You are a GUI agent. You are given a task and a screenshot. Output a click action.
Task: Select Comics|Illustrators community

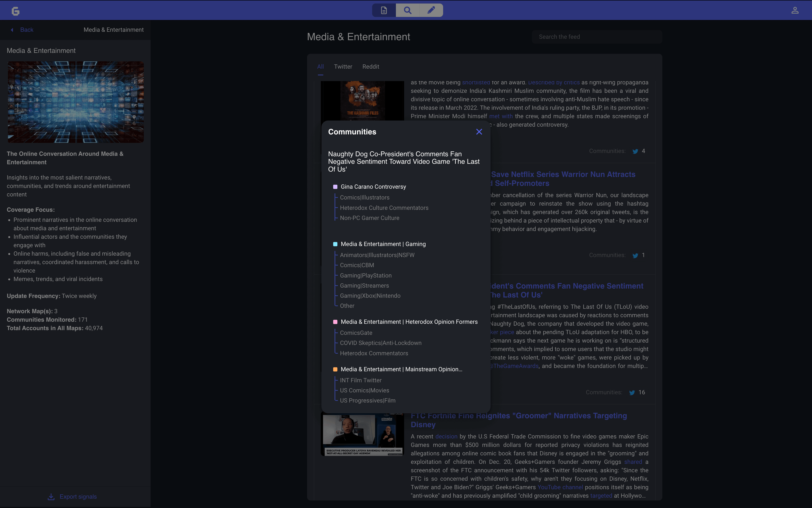(364, 198)
